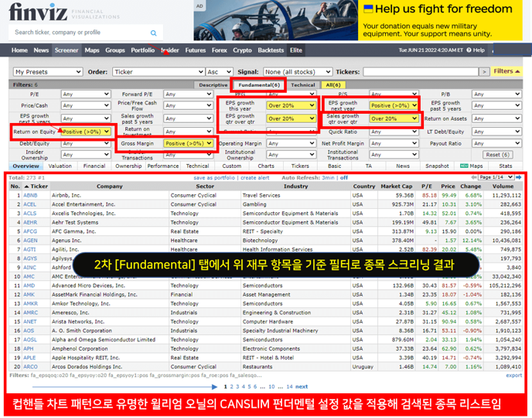Viewport: 532px width, 418px height.
Task: Click the create alert link
Action: pos(255,177)
